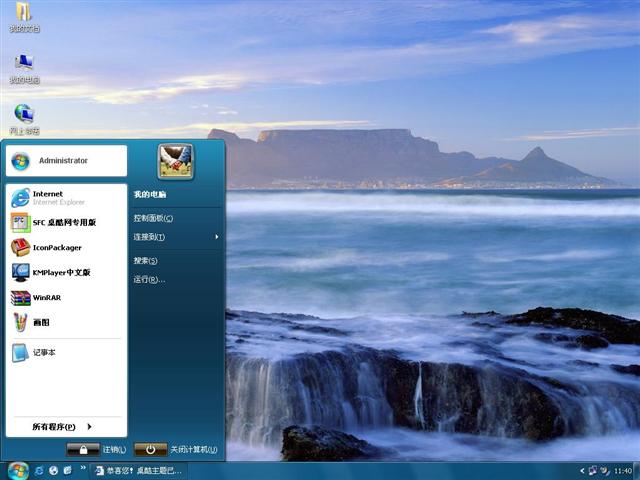Expand 所有程序(P) all programs list
The width and height of the screenshot is (640, 480).
pyautogui.click(x=62, y=427)
